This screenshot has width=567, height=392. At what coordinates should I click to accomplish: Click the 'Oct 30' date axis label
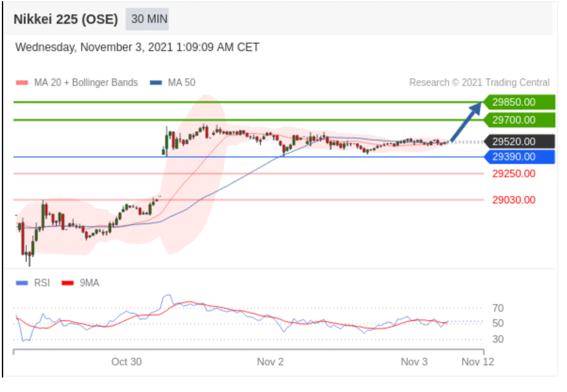point(127,362)
